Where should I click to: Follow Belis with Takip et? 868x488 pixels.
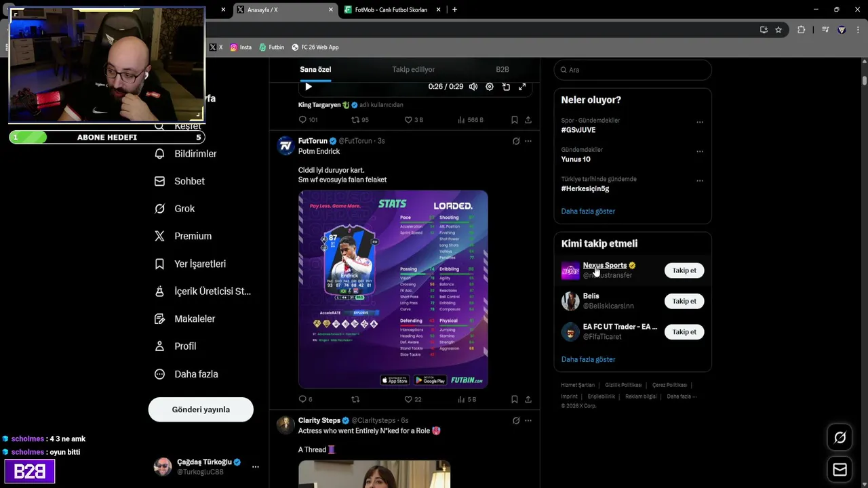pos(684,301)
